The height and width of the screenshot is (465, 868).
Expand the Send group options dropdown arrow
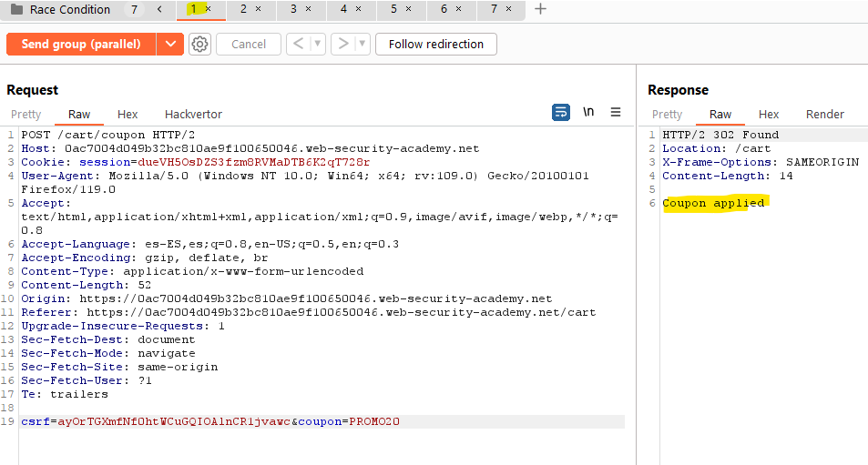(x=170, y=45)
